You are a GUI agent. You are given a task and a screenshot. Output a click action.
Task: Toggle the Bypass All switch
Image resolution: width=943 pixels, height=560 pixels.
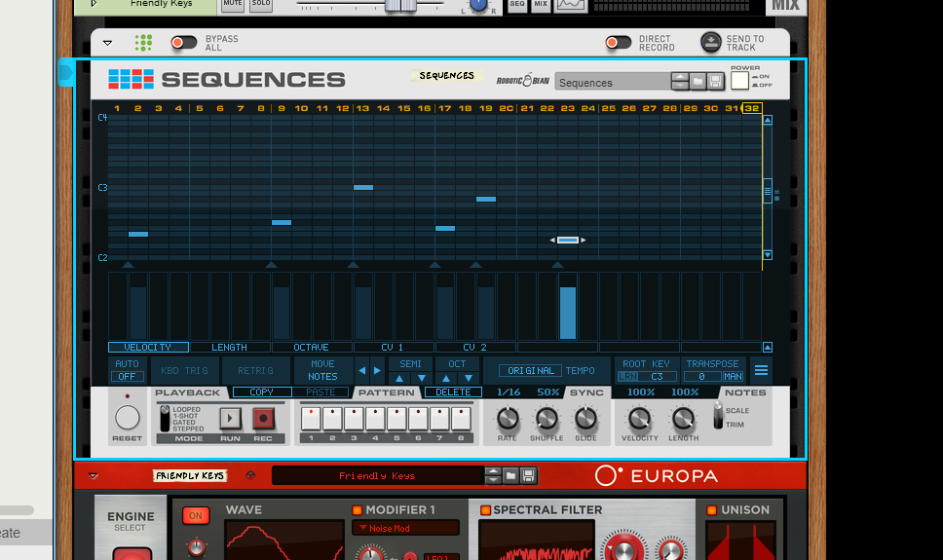(x=183, y=43)
